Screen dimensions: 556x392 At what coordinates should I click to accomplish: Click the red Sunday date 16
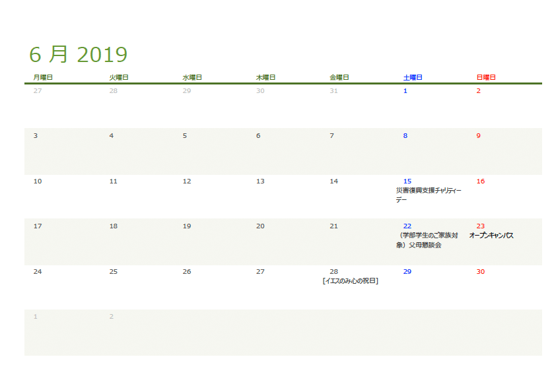481,181
